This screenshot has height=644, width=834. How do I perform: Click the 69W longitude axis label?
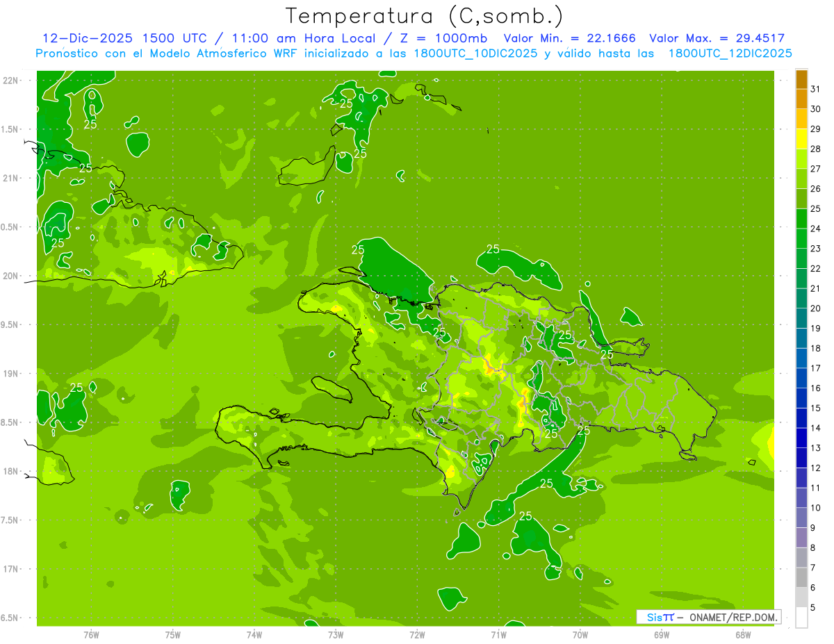coord(661,635)
